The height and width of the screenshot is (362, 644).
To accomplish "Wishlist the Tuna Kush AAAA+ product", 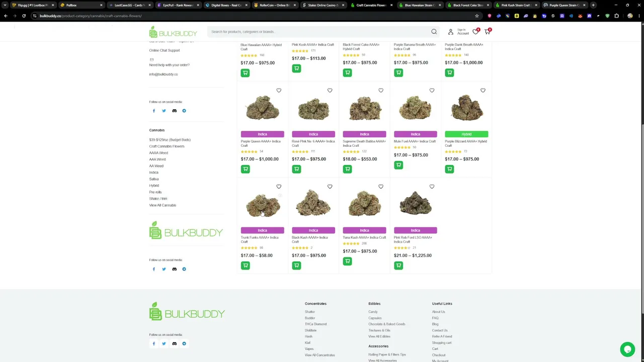I will click(x=381, y=187).
